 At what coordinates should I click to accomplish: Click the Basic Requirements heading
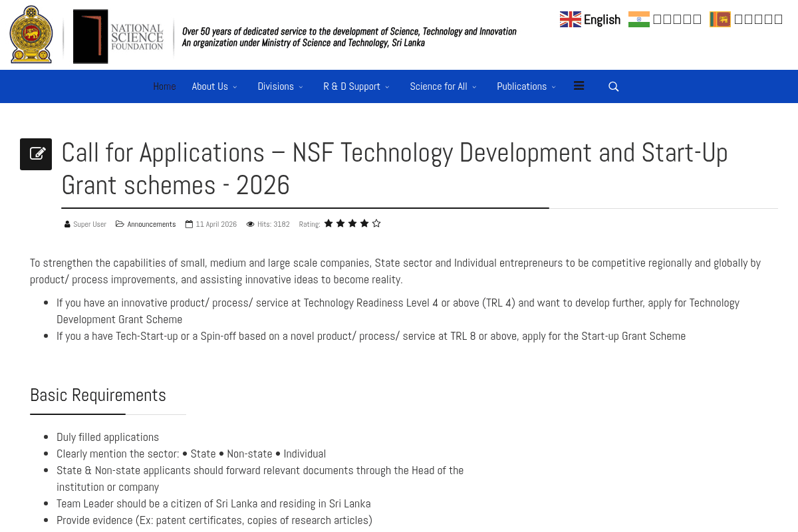pos(98,395)
